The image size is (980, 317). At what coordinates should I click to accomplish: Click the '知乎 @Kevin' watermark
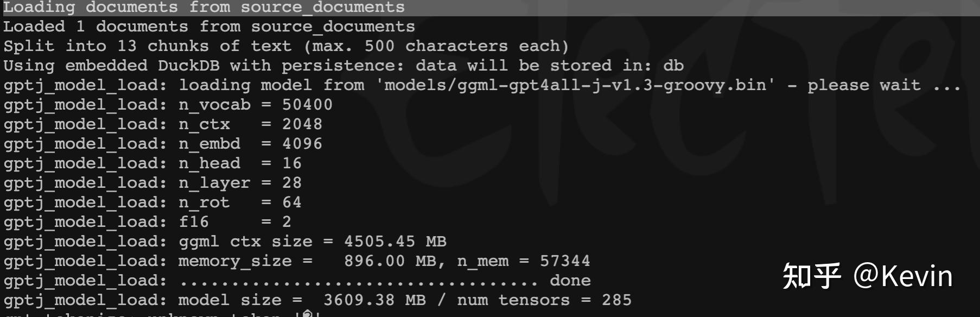867,276
